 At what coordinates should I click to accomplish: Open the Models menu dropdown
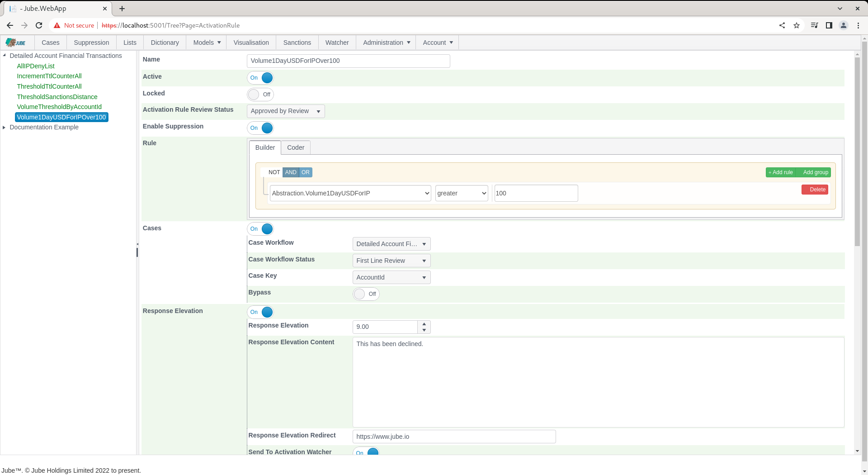tap(207, 43)
